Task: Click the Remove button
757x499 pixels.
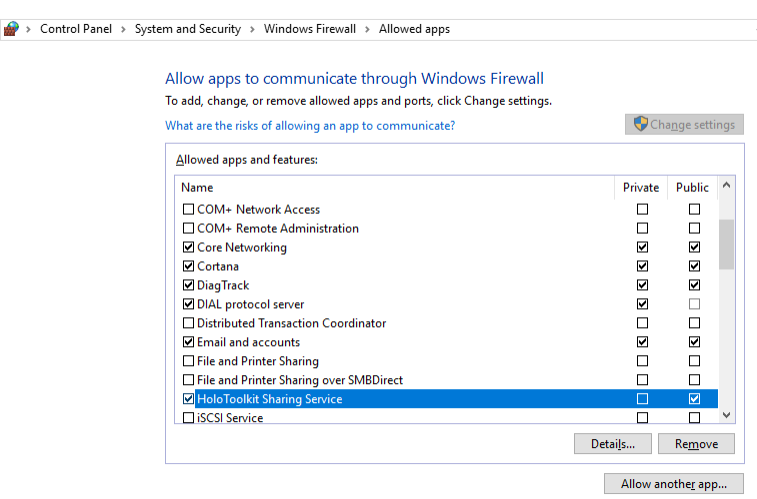Action: [696, 444]
